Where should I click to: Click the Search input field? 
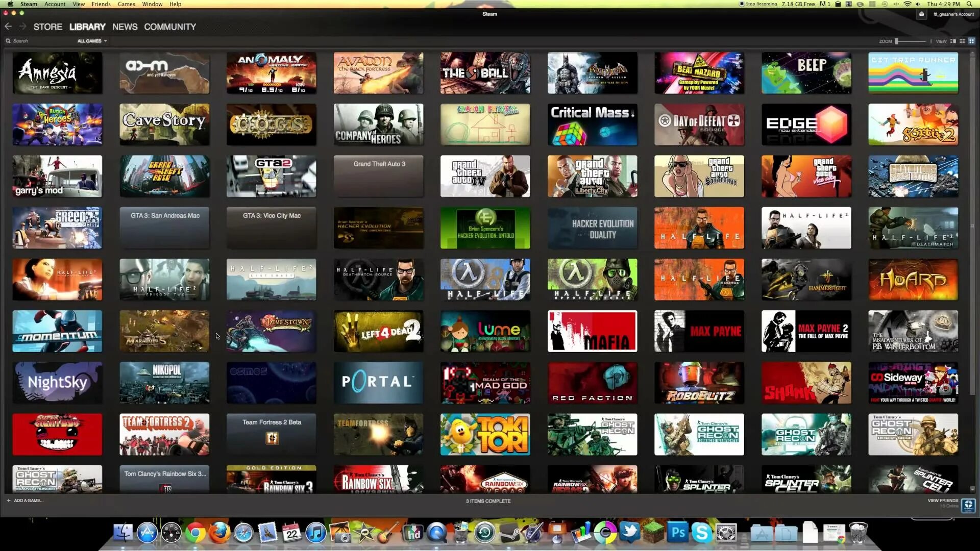37,40
